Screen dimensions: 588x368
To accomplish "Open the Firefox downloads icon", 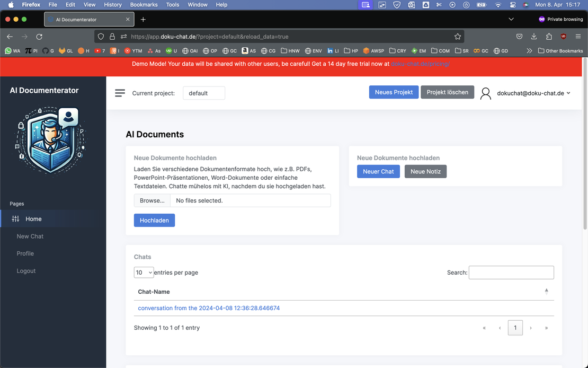I will click(534, 37).
